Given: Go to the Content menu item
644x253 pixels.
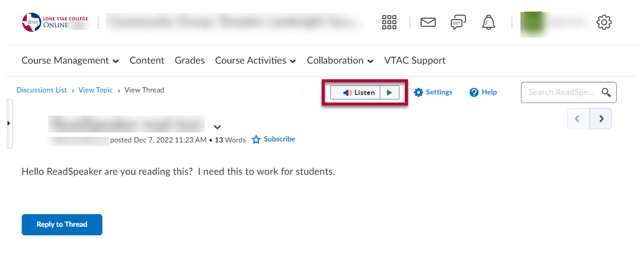Looking at the screenshot, I should click(x=147, y=61).
